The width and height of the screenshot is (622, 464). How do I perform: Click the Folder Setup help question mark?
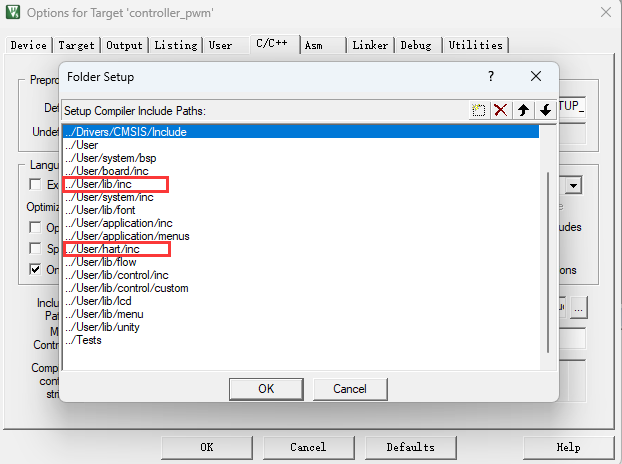pos(490,76)
